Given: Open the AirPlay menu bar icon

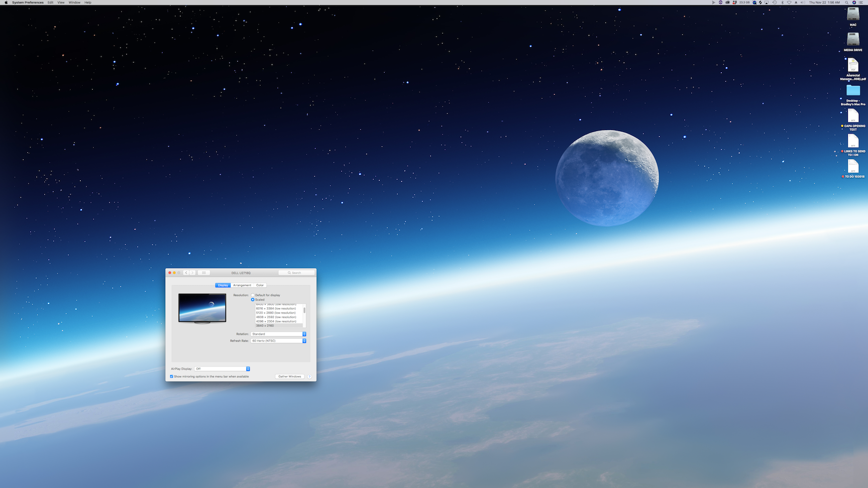Looking at the screenshot, I should click(767, 3).
